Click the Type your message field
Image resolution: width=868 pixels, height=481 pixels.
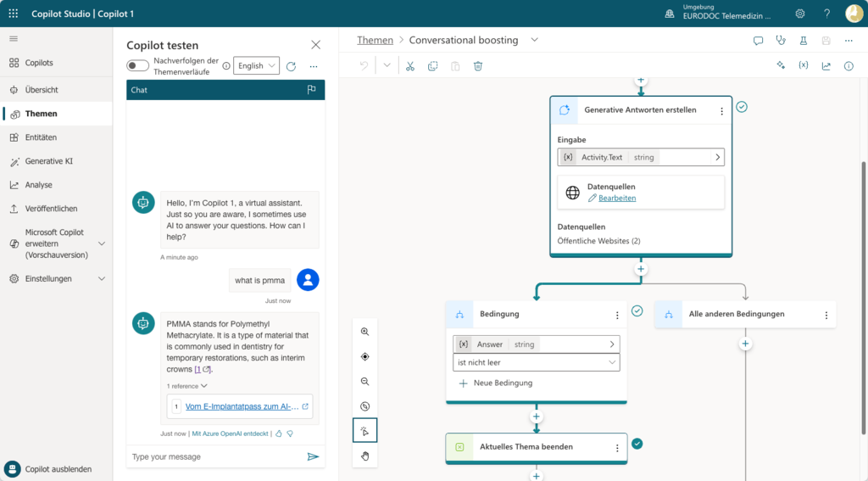click(216, 456)
